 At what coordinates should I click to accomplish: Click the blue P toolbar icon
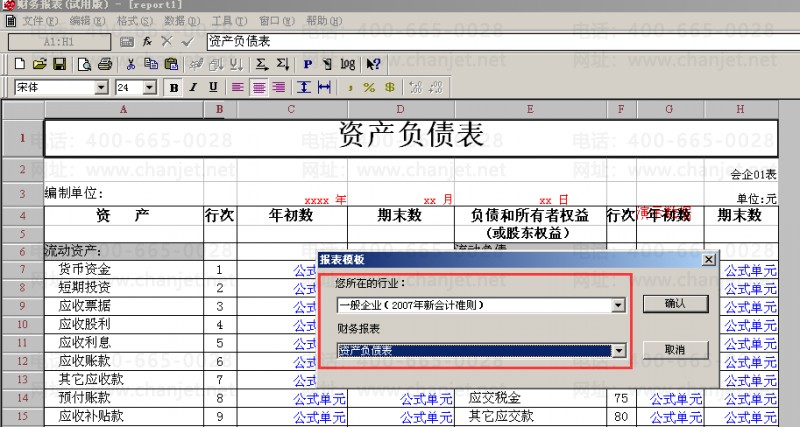308,64
